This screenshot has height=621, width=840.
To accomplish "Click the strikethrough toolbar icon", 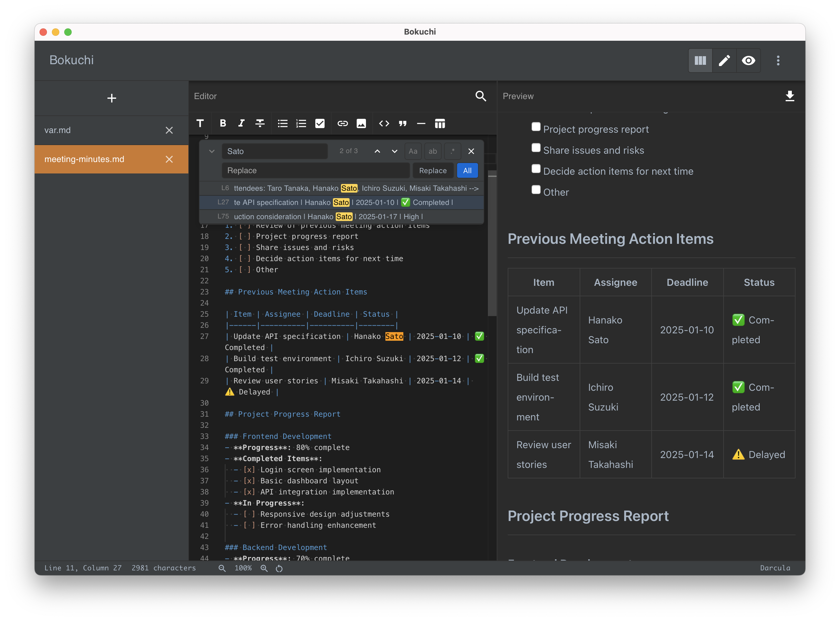I will point(260,123).
